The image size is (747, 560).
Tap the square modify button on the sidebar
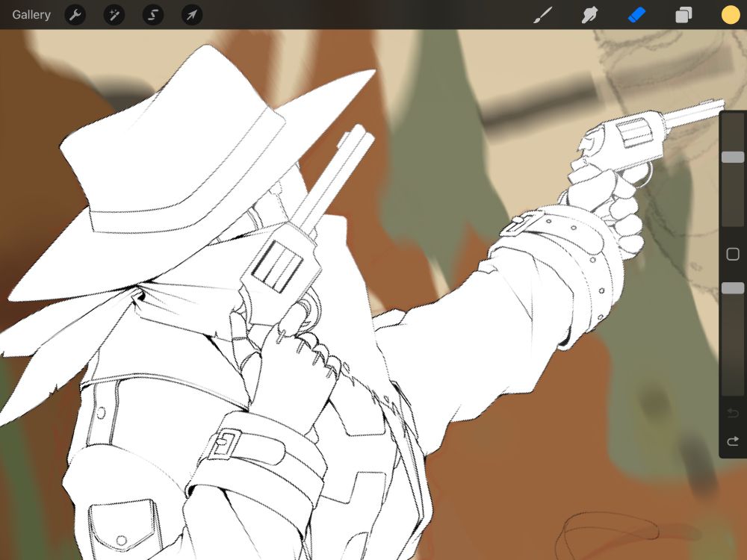(733, 255)
